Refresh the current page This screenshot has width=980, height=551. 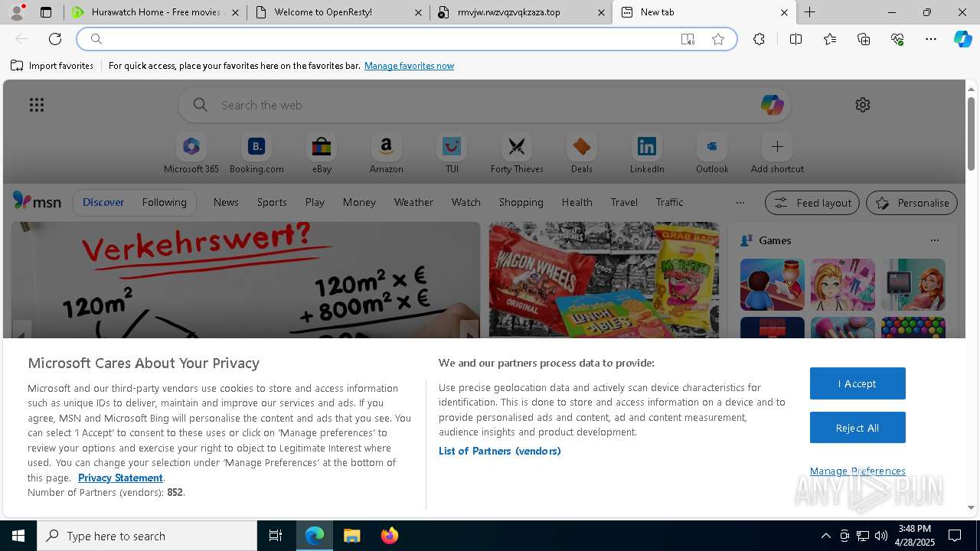point(55,39)
